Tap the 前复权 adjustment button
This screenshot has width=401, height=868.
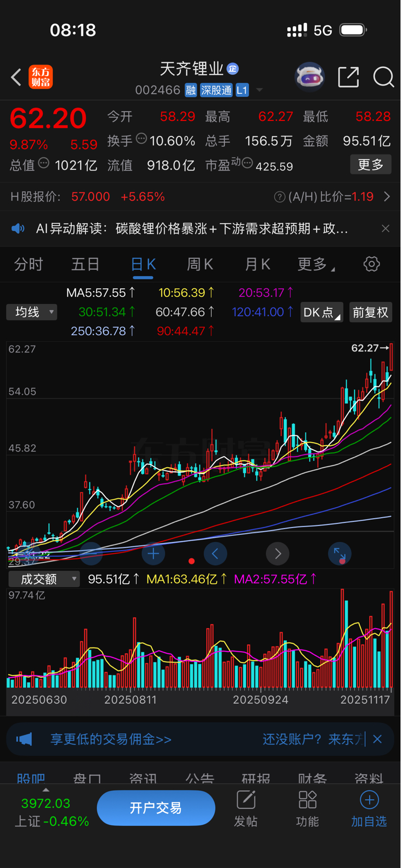coord(371,312)
